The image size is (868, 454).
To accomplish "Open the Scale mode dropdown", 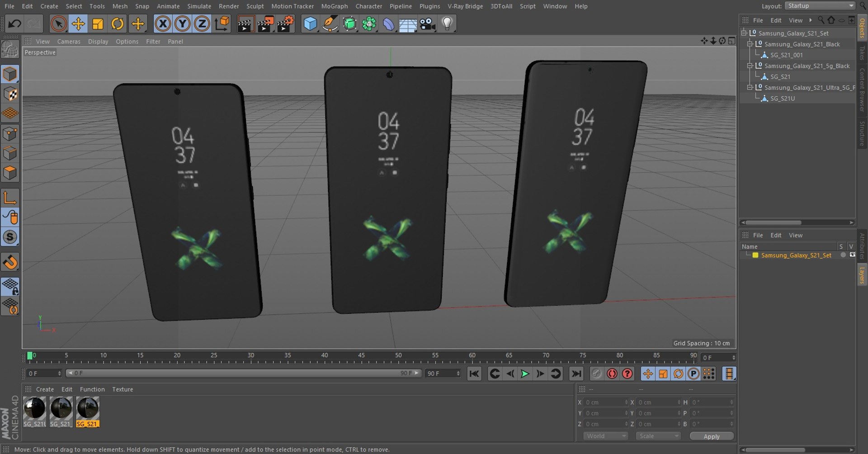I will pyautogui.click(x=658, y=436).
